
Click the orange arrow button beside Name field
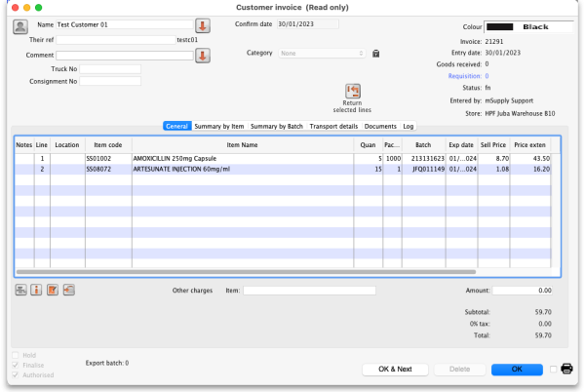click(203, 25)
